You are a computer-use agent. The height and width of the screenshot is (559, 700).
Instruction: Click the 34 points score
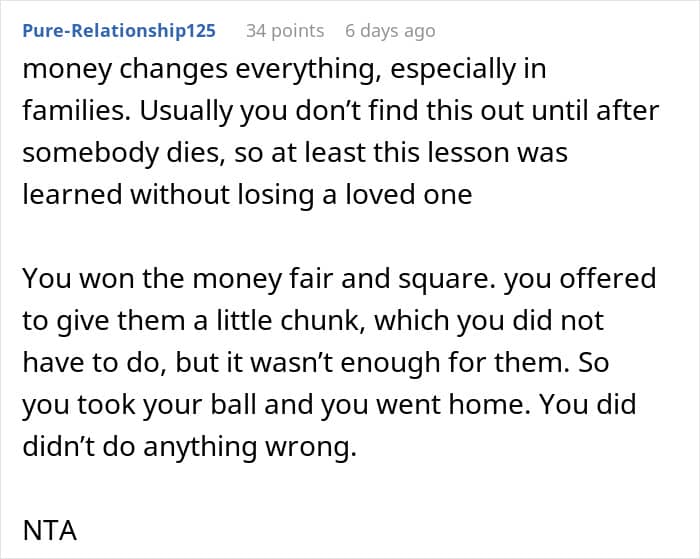pos(285,31)
